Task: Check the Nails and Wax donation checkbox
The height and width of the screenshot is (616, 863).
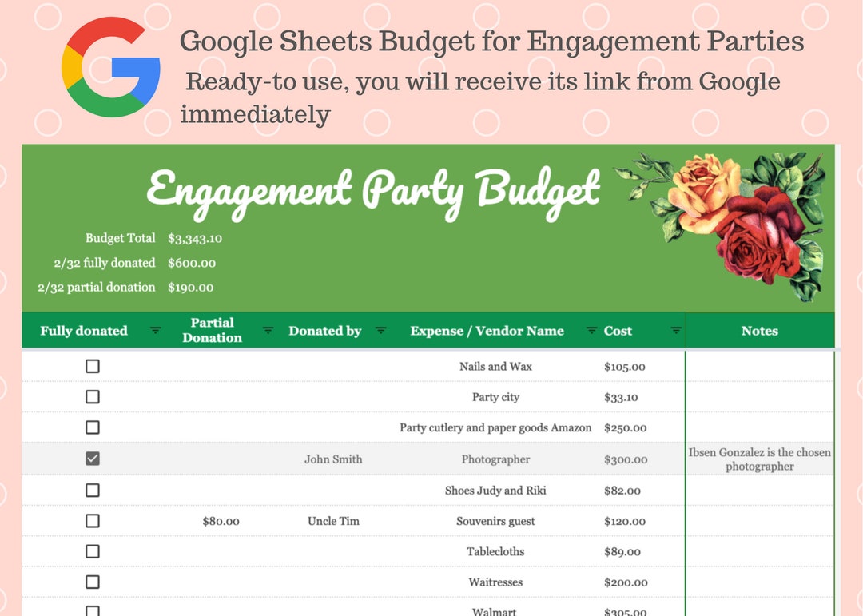Action: click(x=92, y=366)
